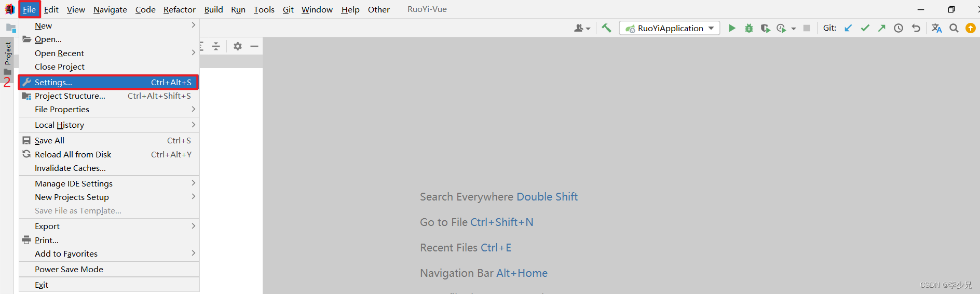Expand the Local History submenu
Viewport: 980px width, 294px height.
(109, 125)
